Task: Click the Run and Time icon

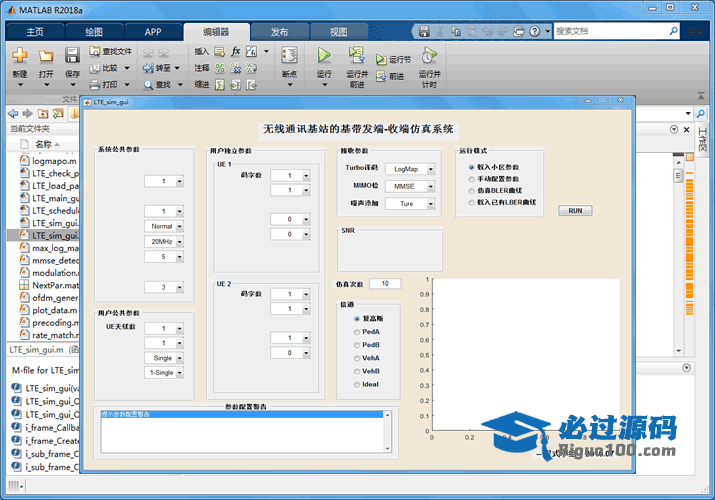Action: [429, 56]
